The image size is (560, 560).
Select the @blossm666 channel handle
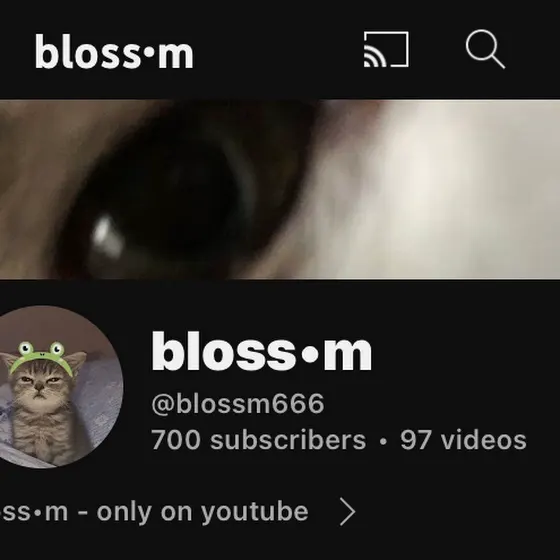tap(238, 404)
